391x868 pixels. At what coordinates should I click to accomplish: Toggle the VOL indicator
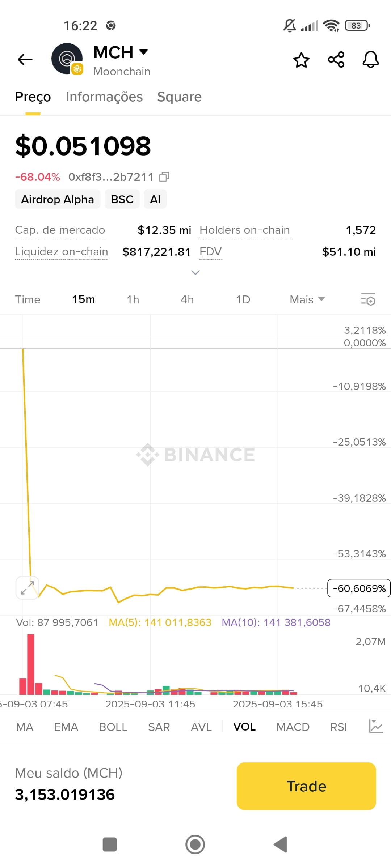[244, 727]
